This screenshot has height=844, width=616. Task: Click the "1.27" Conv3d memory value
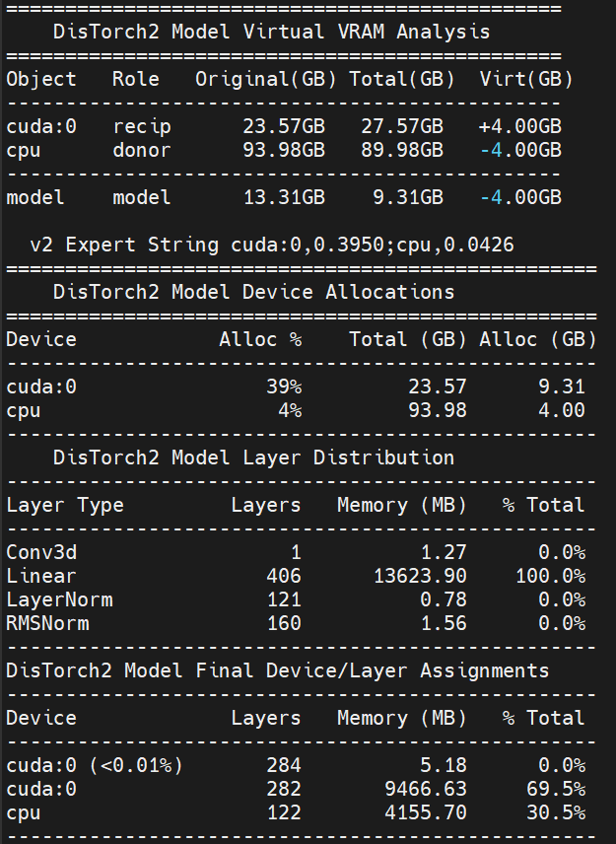[444, 552]
